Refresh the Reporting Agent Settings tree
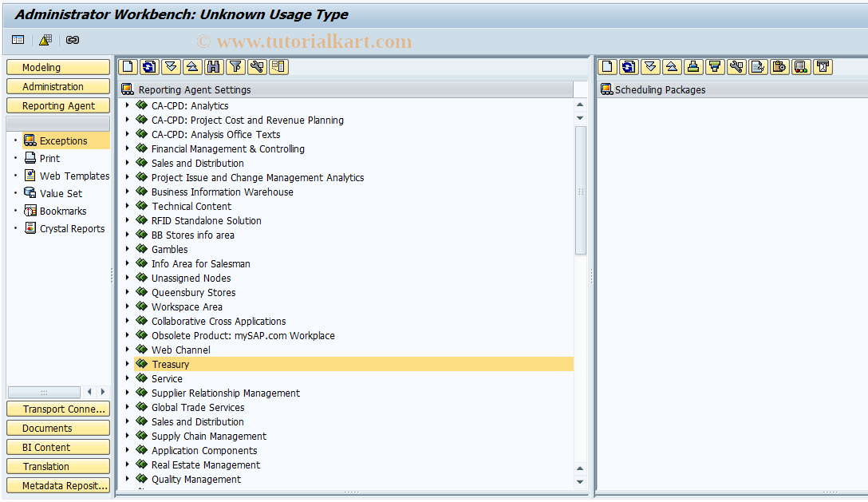The image size is (868, 502). [149, 67]
